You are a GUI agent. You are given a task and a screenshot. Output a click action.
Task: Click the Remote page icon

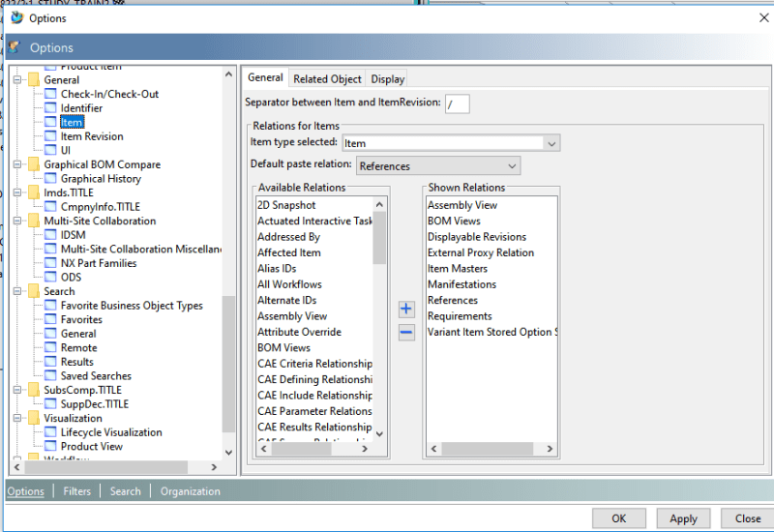[x=50, y=347]
